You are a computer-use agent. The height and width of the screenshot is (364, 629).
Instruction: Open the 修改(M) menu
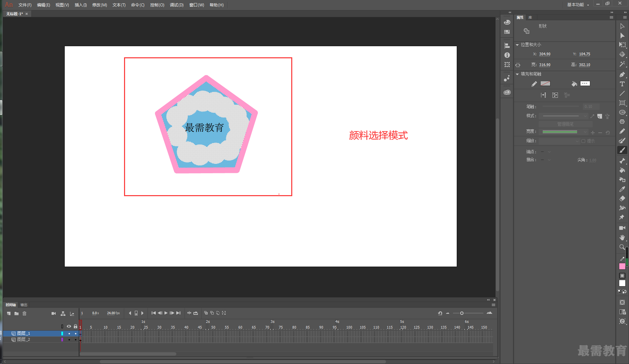(x=99, y=5)
